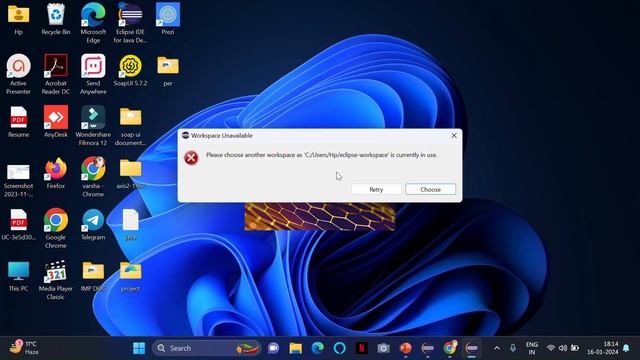Open the weather widget showing 11°C Haze
The height and width of the screenshot is (360, 640).
(24, 348)
